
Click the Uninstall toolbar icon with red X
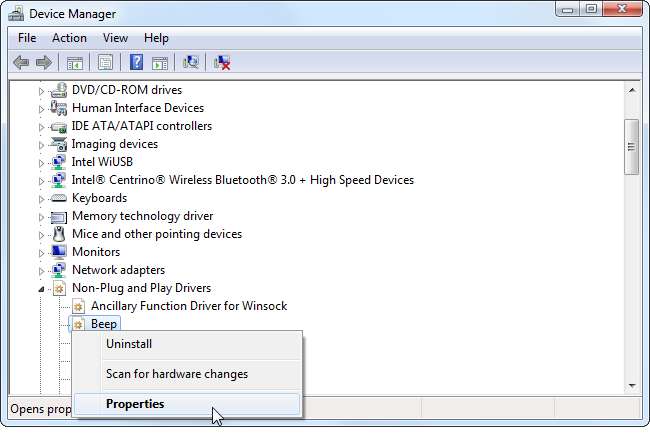pyautogui.click(x=222, y=63)
